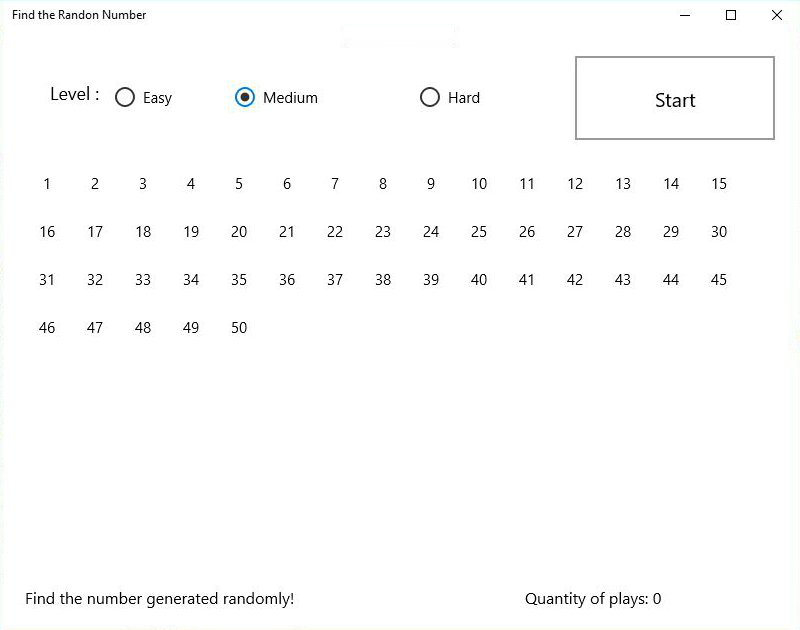Select number 25 in the grid
The image size is (800, 630).
point(479,232)
